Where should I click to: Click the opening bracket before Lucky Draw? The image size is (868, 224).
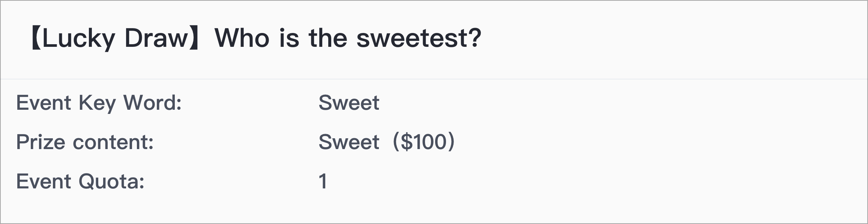(x=36, y=38)
